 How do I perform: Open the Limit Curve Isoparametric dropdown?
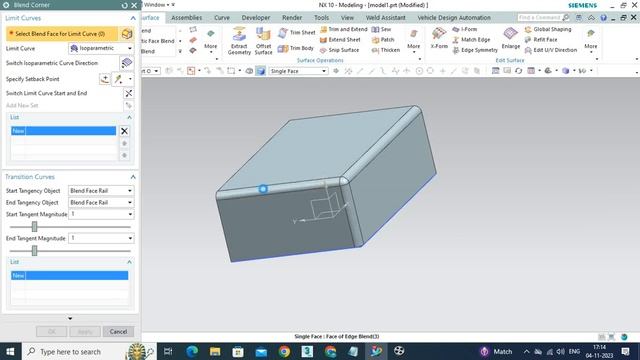pyautogui.click(x=101, y=48)
